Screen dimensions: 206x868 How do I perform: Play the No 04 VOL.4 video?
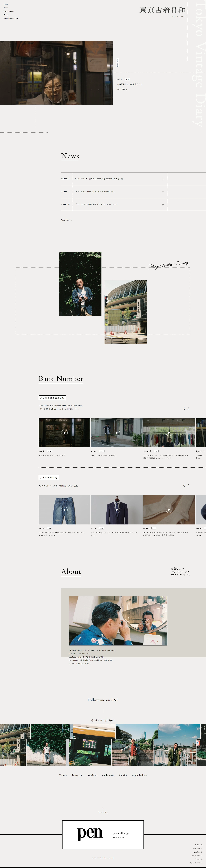point(117,433)
